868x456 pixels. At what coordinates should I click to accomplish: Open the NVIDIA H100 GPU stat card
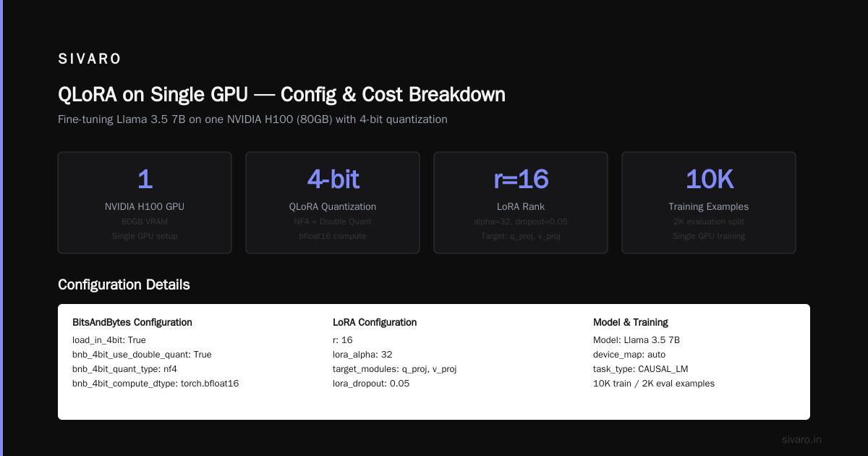(145, 203)
